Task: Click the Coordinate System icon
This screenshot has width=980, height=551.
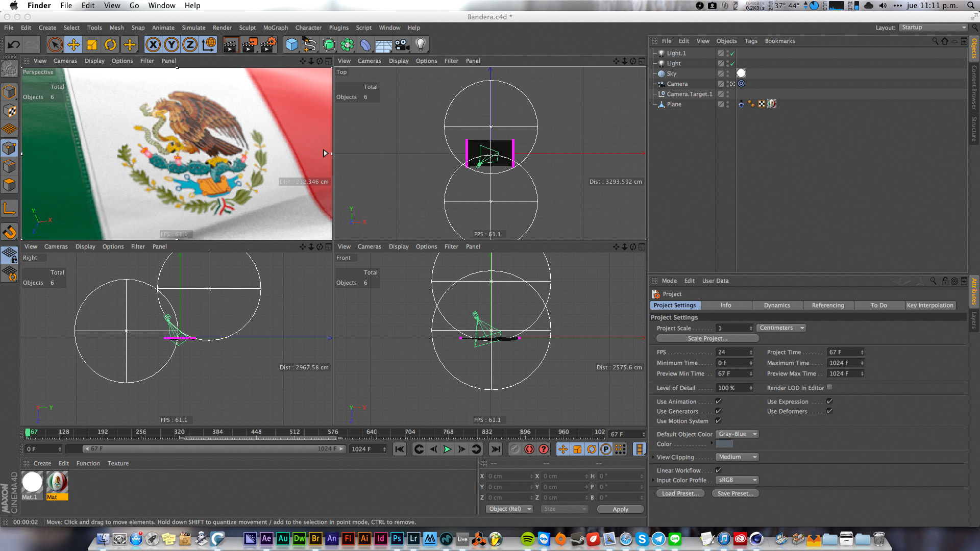Action: click(x=209, y=45)
